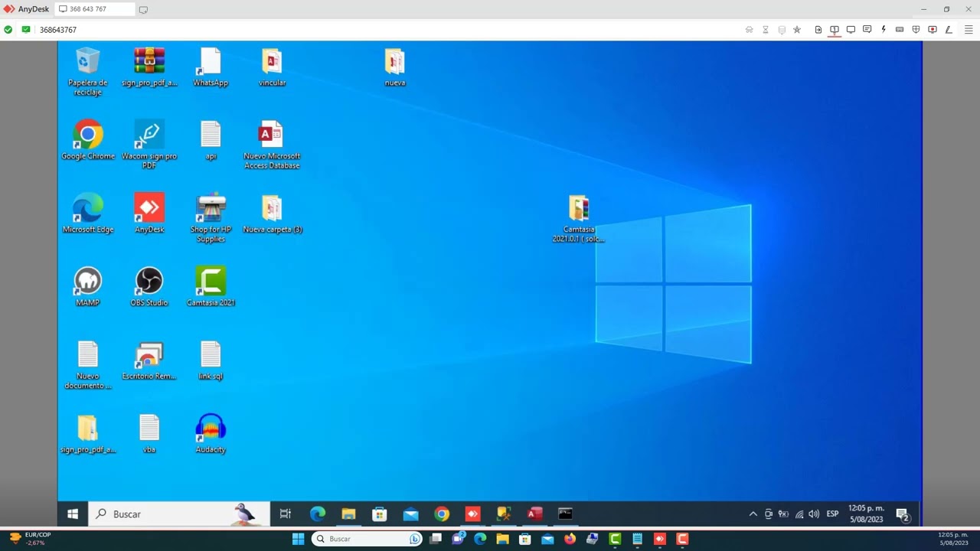Open the AnyDesk whiteboard pen tool
Screen dimensions: 980x551
tap(949, 30)
